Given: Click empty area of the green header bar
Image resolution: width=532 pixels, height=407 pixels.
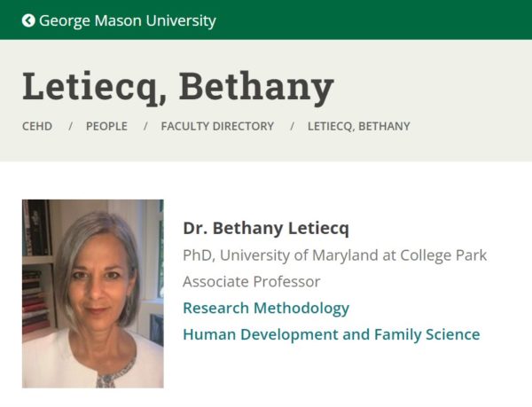Looking at the screenshot, I should coord(373,20).
